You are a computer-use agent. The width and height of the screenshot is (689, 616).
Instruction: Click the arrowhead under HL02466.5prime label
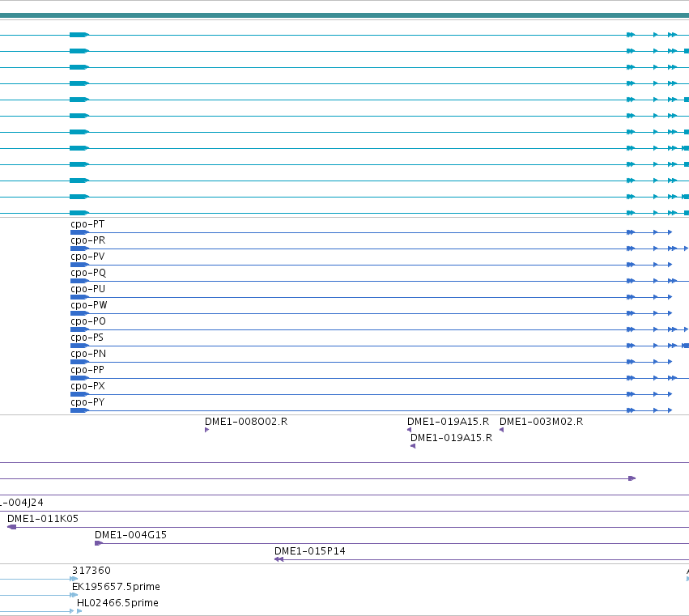pos(79,611)
